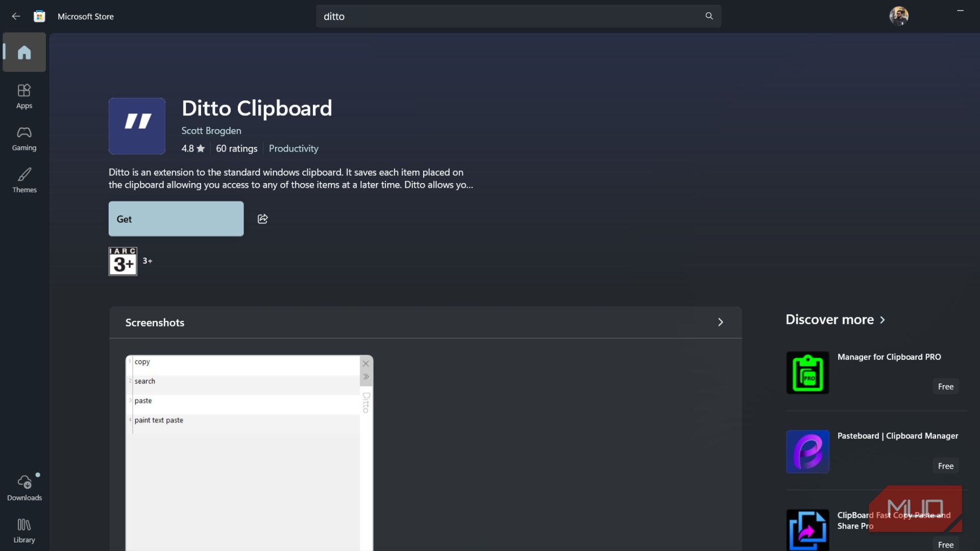
Task: Share Ditto Clipboard via share icon
Action: 262,219
